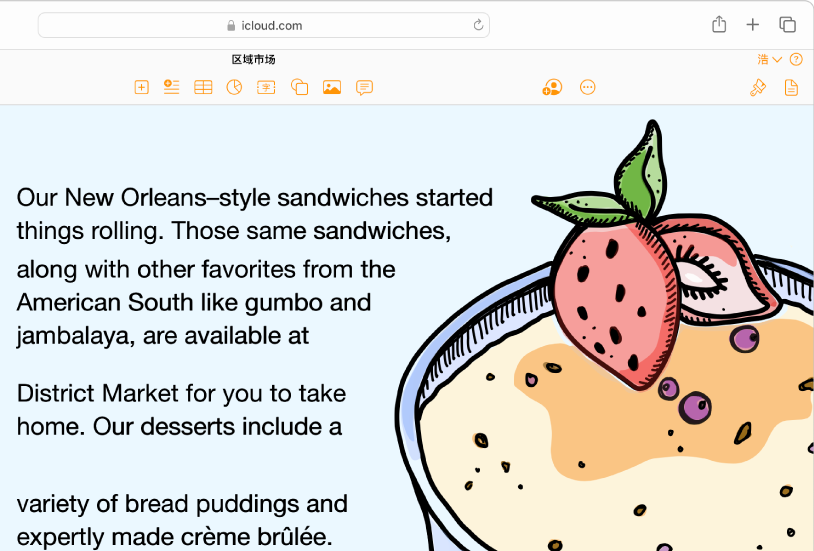Click the Safari share icon
This screenshot has width=814, height=551.
click(x=719, y=24)
